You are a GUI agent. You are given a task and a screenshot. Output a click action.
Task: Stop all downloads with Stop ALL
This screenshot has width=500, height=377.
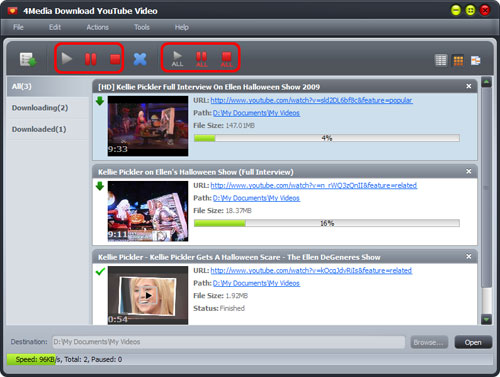(226, 59)
